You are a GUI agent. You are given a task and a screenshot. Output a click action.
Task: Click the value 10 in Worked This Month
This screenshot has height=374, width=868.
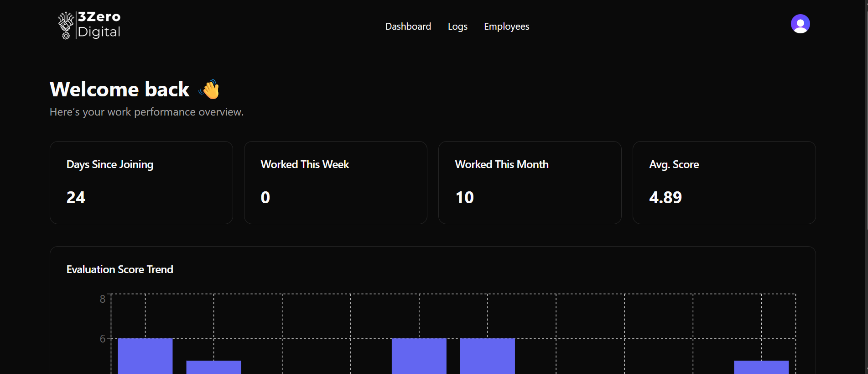[x=465, y=197]
